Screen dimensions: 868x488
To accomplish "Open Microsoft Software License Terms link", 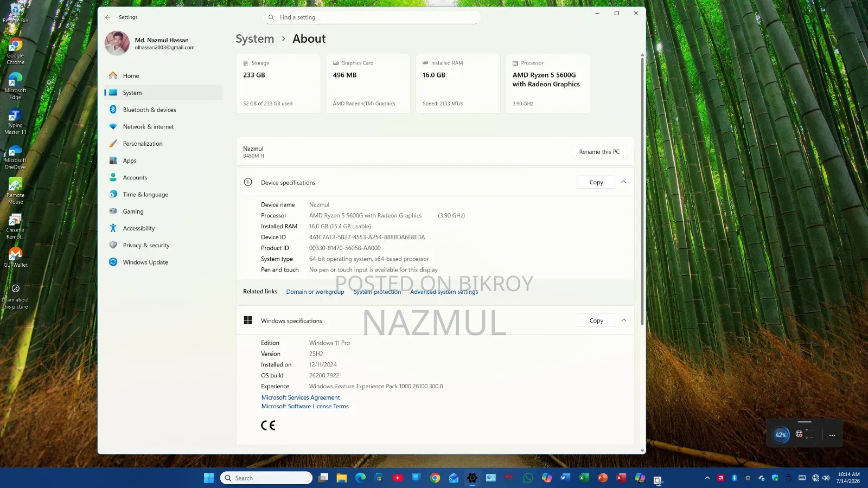I will (305, 406).
